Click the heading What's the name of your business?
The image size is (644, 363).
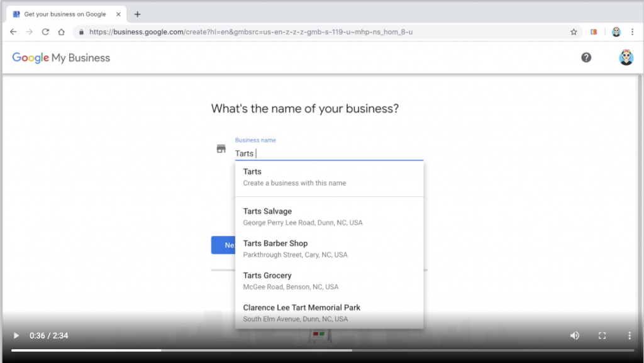point(305,108)
